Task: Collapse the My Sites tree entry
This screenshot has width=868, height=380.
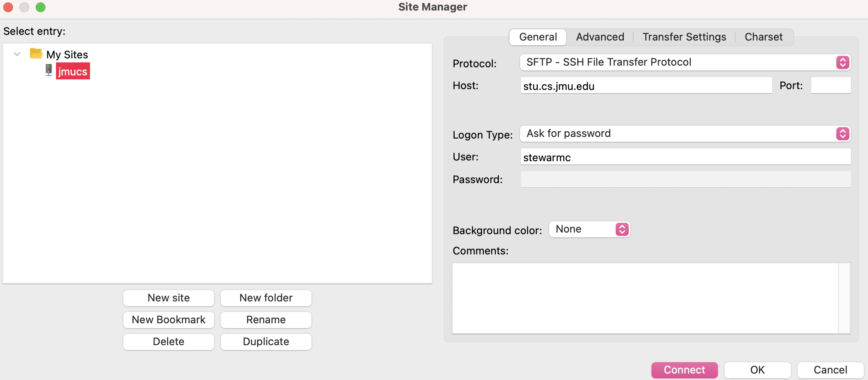Action: [17, 54]
